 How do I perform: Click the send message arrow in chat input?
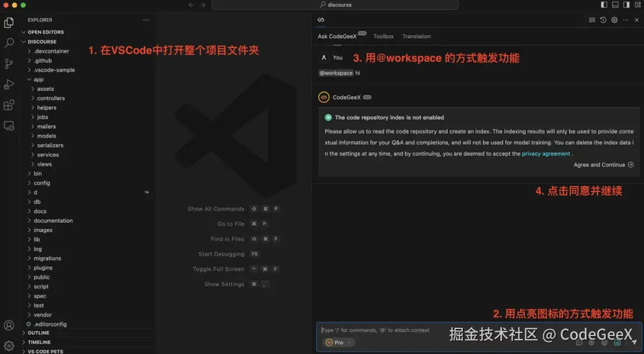(633, 342)
